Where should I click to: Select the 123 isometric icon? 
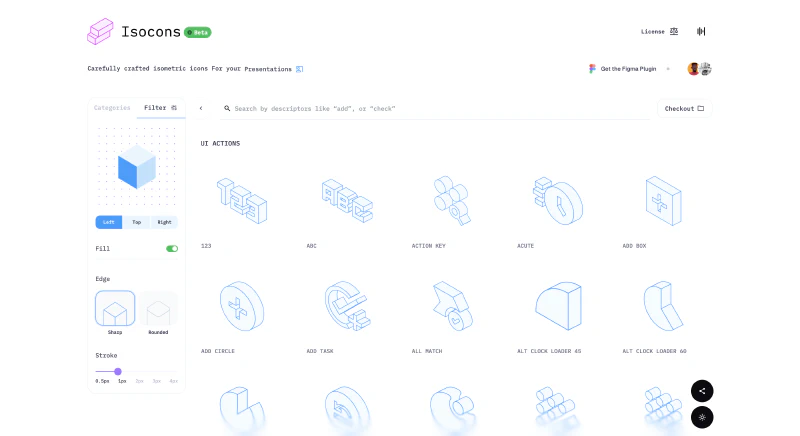click(241, 202)
